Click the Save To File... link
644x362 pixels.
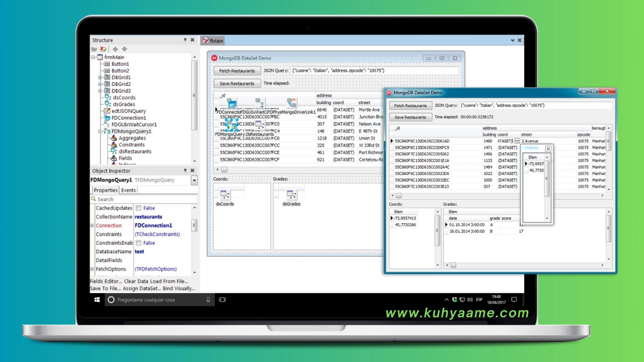point(105,289)
